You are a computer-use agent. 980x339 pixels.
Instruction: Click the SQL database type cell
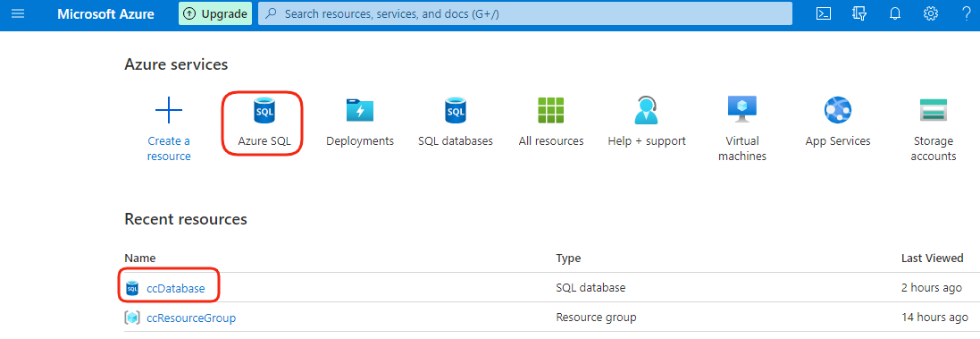click(591, 288)
